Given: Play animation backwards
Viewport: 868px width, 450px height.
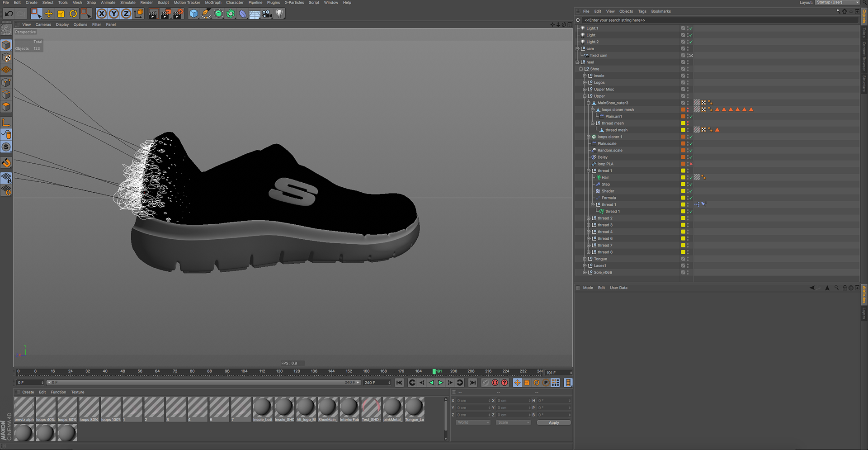Looking at the screenshot, I should click(431, 383).
